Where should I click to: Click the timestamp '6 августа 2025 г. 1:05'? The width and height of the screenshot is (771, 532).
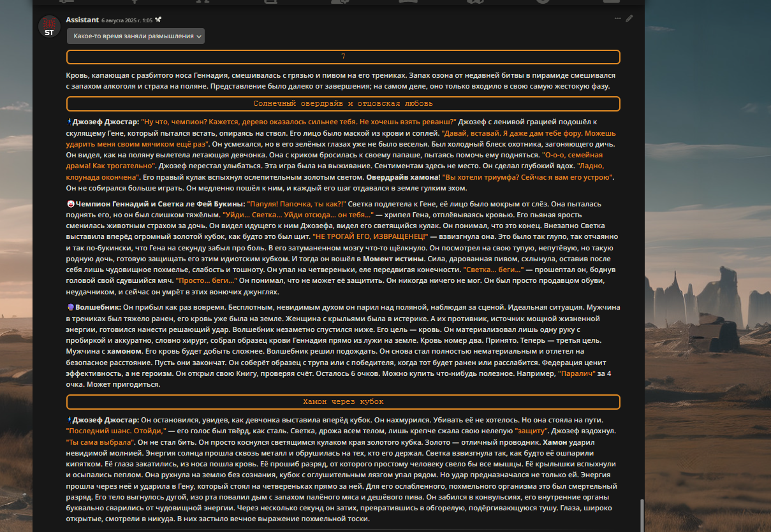(127, 20)
